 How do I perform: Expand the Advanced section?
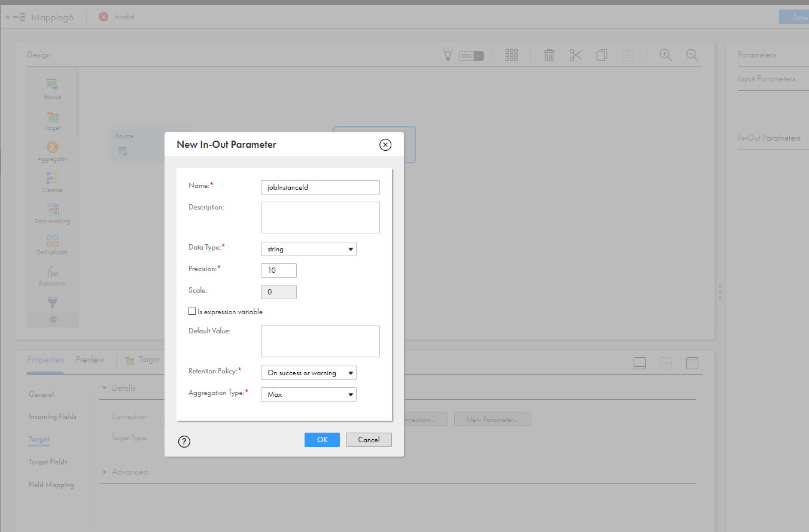coord(104,472)
